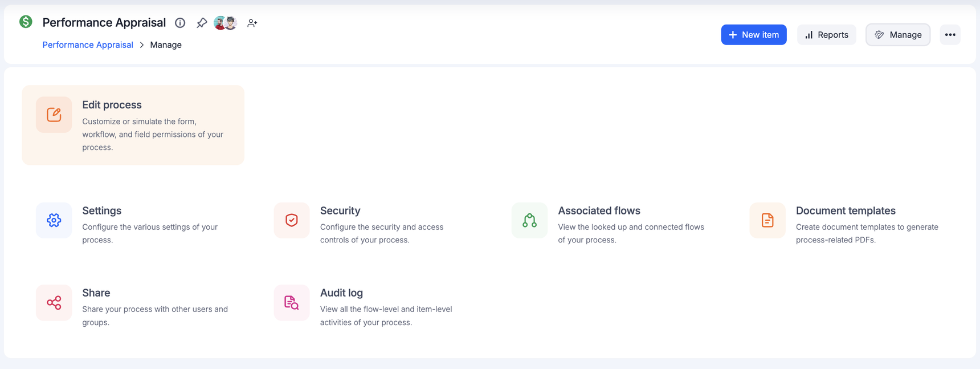Screen dimensions: 980x369
Task: Select the Audit log title
Action: click(x=341, y=293)
